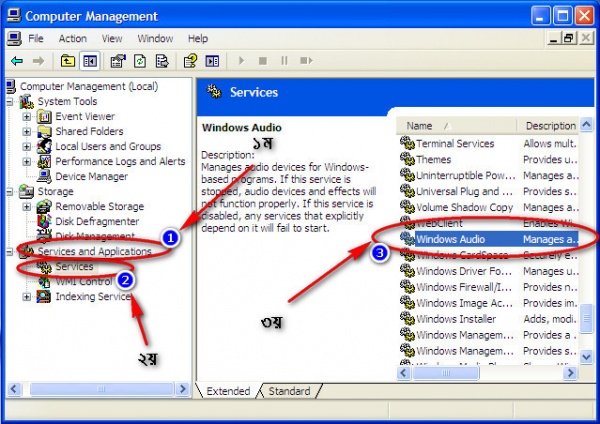Sort by the Name column header

tap(456, 126)
